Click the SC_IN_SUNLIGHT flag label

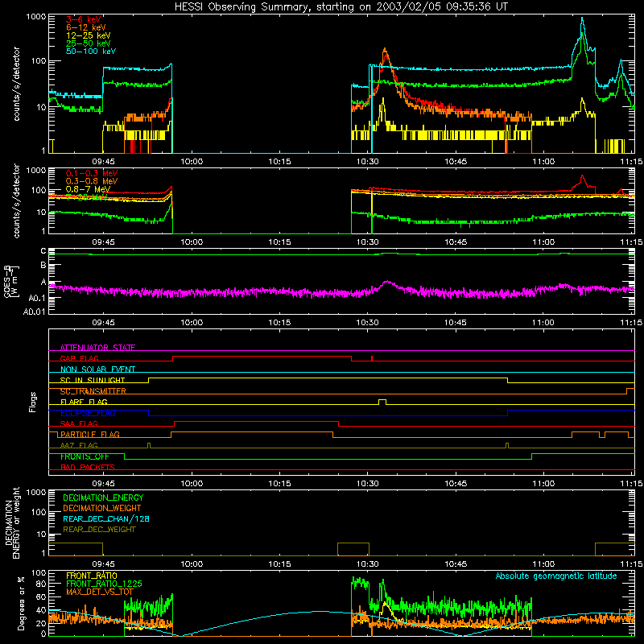click(x=92, y=380)
